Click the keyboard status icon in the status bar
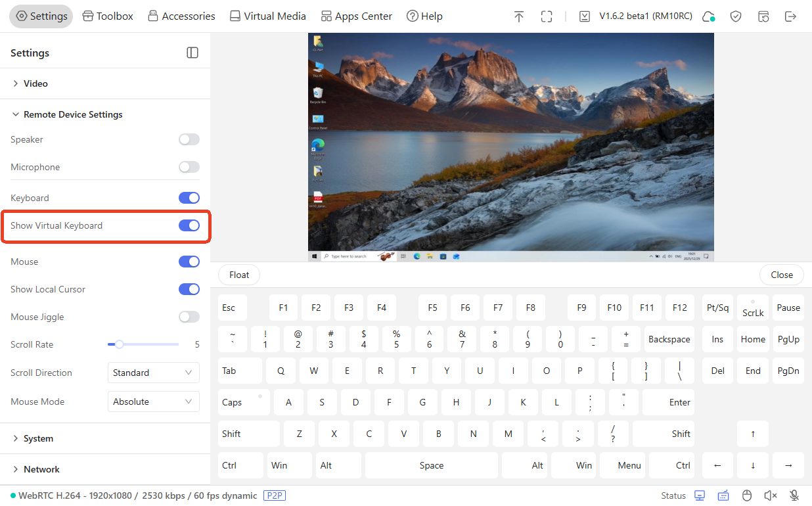This screenshot has width=812, height=506. (x=723, y=495)
